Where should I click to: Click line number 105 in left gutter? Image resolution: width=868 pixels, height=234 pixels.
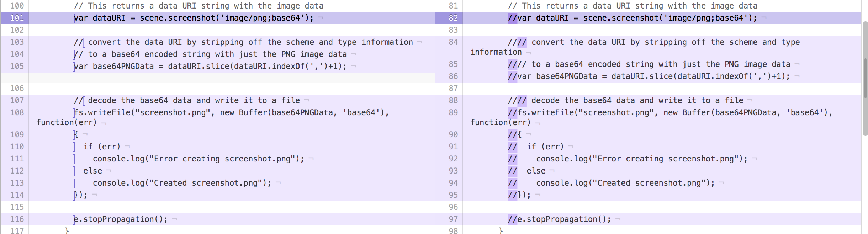click(17, 66)
